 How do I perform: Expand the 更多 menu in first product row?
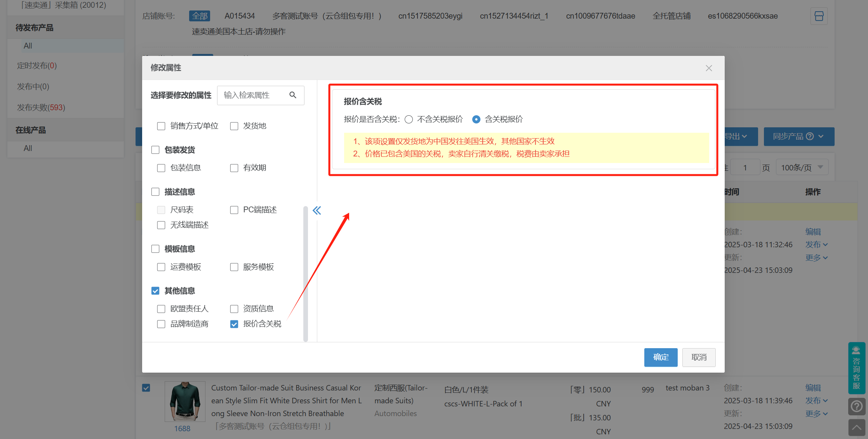pos(816,258)
